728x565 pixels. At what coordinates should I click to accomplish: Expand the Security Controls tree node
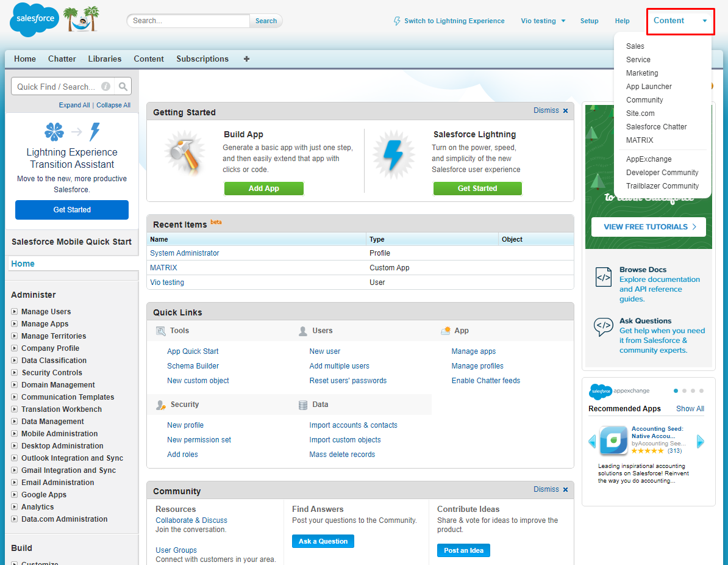point(15,372)
